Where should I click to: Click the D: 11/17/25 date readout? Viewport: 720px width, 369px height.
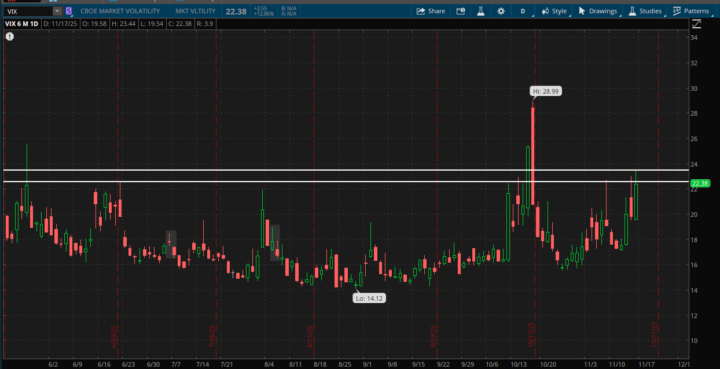tap(59, 24)
